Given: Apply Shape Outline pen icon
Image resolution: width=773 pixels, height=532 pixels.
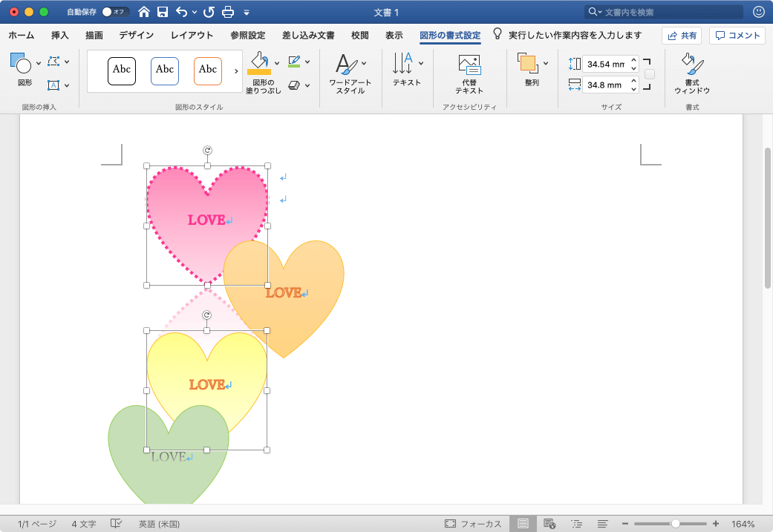Looking at the screenshot, I should 294,62.
